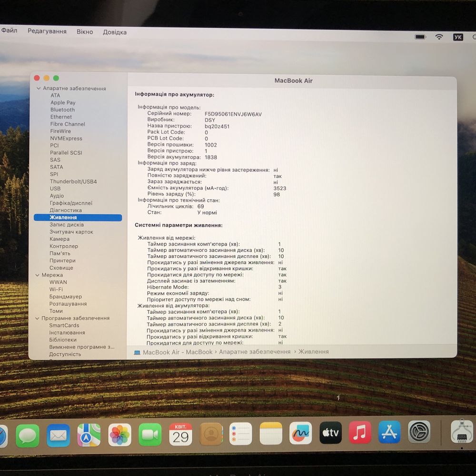Image resolution: width=476 pixels, height=476 pixels.
Task: Click MacBook Air laptop icon in path bar
Action: click(x=137, y=352)
